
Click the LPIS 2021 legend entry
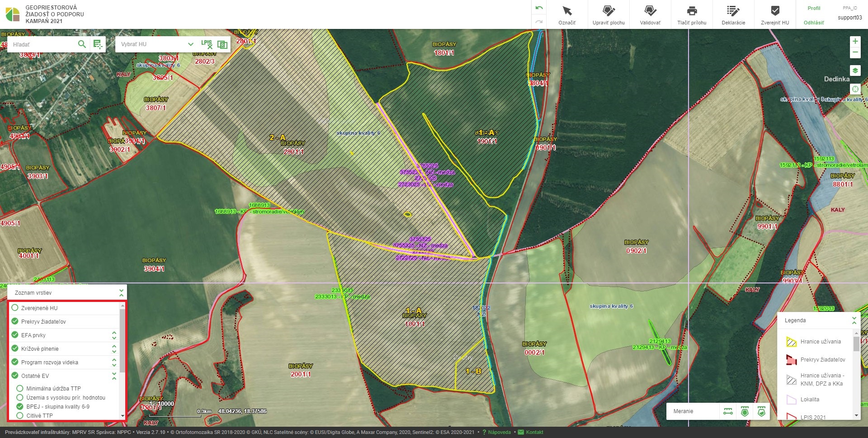click(813, 417)
